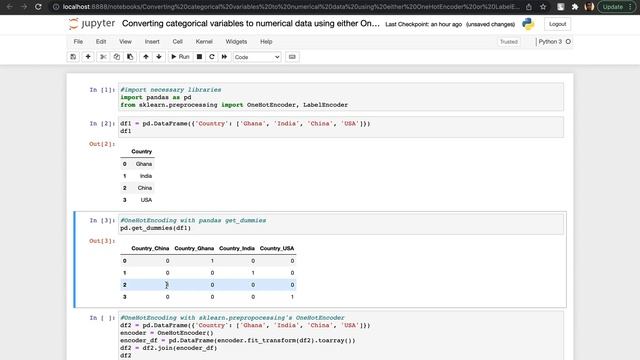640x360 pixels.
Task: Click 'Country_India' column header
Action: [237, 248]
